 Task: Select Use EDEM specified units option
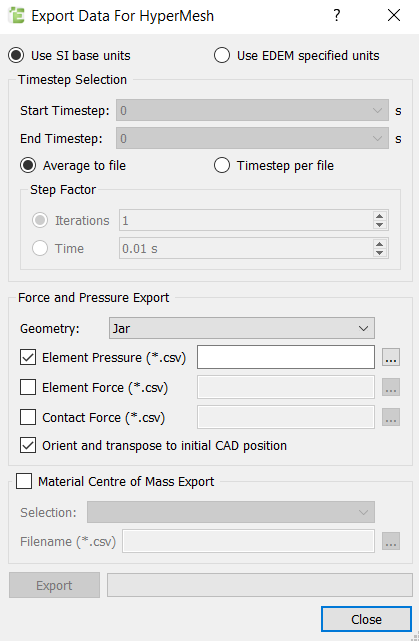tap(297, 56)
